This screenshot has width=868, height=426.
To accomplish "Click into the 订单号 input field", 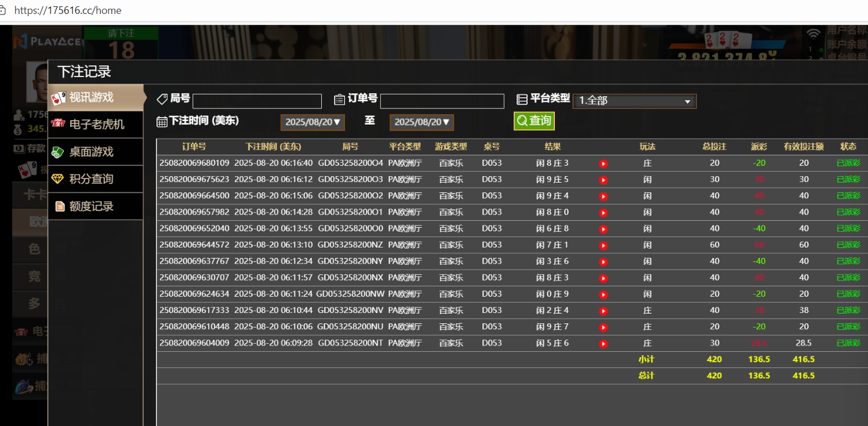I will [442, 101].
